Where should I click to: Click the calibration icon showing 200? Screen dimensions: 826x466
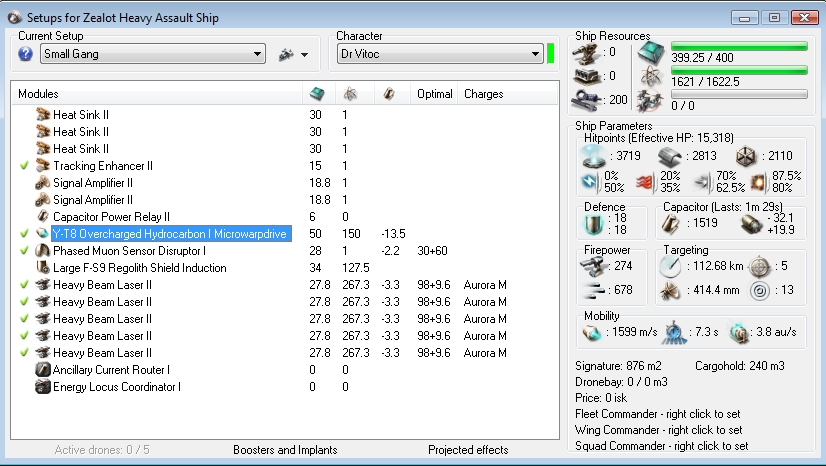coord(586,100)
